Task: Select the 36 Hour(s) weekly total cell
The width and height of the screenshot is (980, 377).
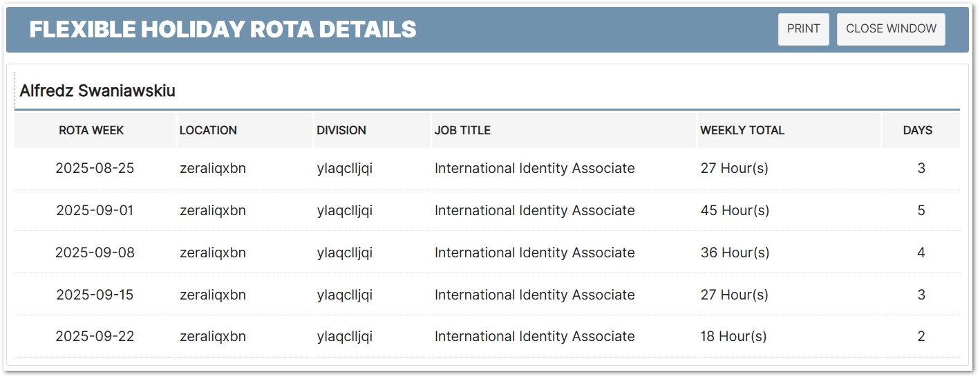Action: [x=735, y=252]
